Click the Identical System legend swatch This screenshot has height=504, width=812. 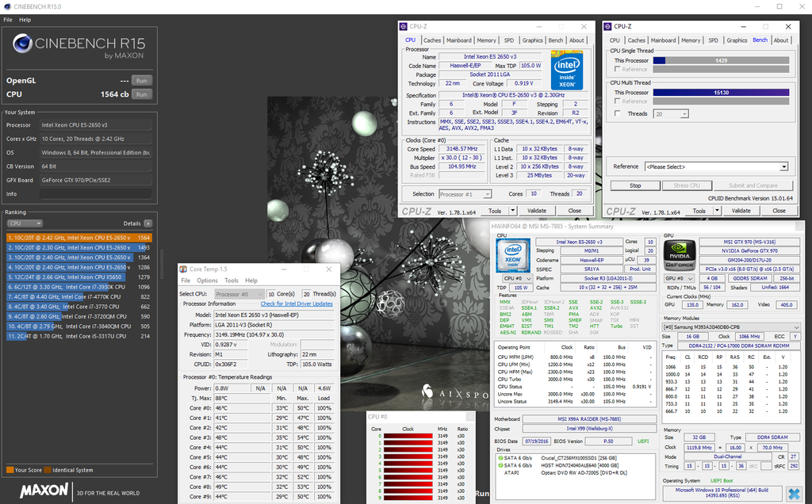[x=48, y=470]
